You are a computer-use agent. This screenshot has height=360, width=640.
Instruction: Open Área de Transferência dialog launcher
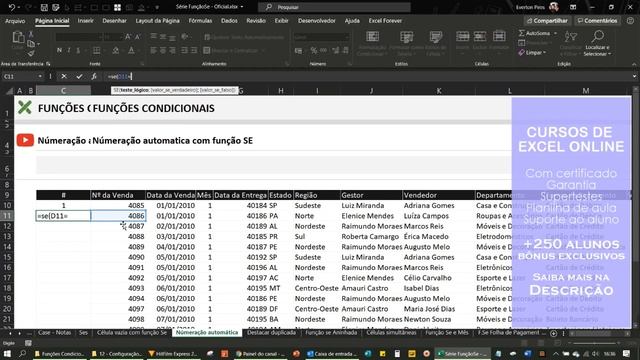pos(48,64)
